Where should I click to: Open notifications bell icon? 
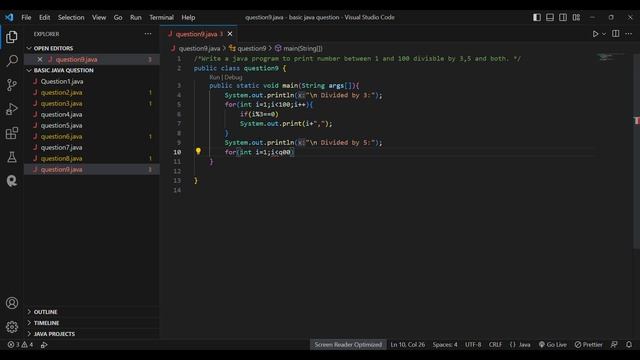pos(629,345)
